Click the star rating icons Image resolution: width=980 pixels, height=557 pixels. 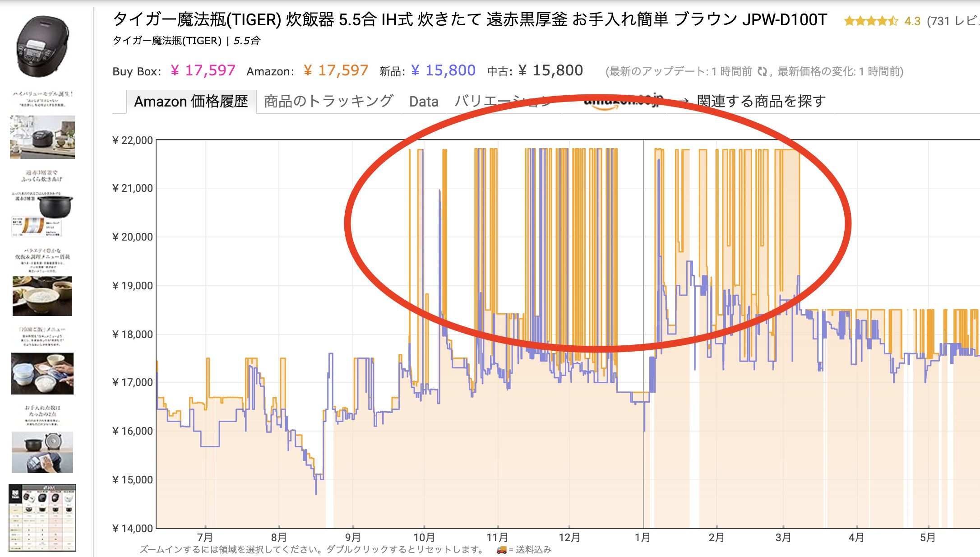(871, 21)
